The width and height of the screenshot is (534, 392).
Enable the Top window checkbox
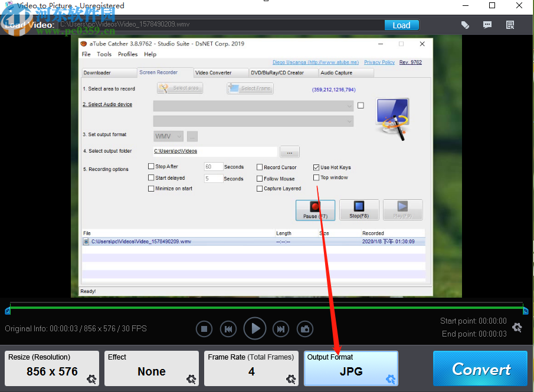tap(316, 177)
